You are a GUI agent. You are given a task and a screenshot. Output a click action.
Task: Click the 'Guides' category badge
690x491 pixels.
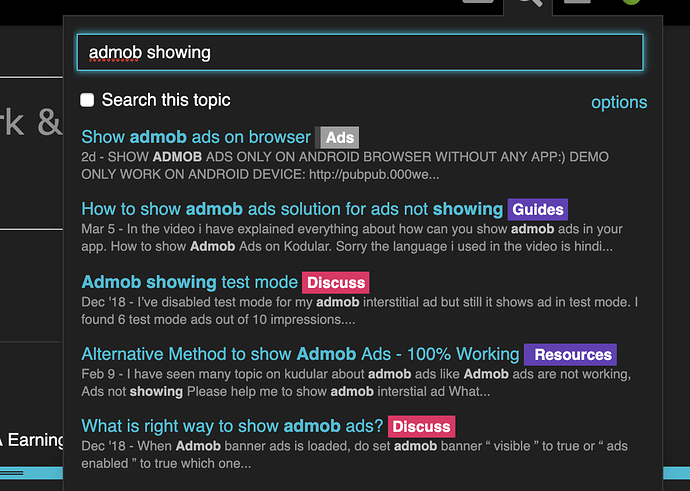point(538,209)
